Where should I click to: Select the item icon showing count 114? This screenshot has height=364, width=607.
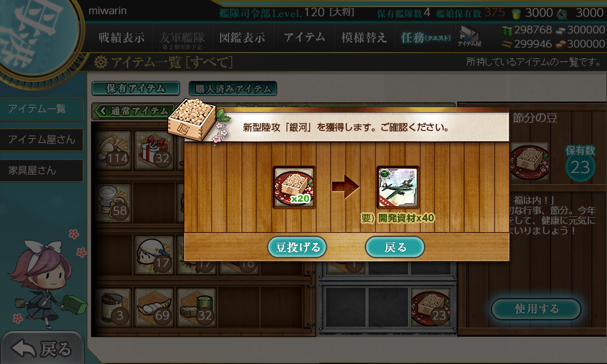[x=112, y=151]
